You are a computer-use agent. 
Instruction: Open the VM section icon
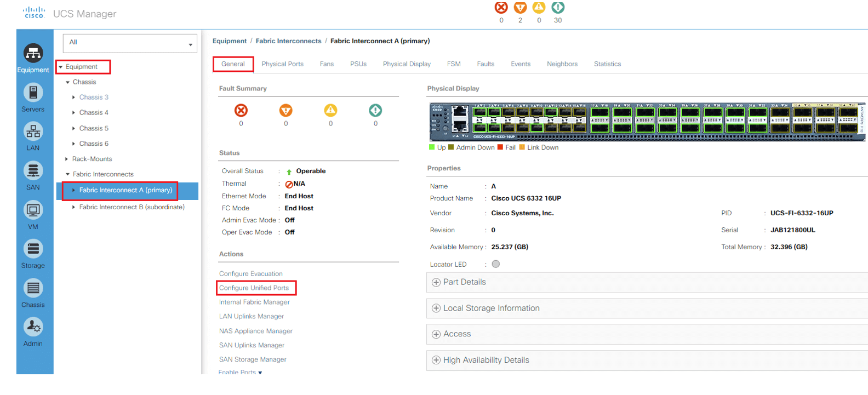33,210
